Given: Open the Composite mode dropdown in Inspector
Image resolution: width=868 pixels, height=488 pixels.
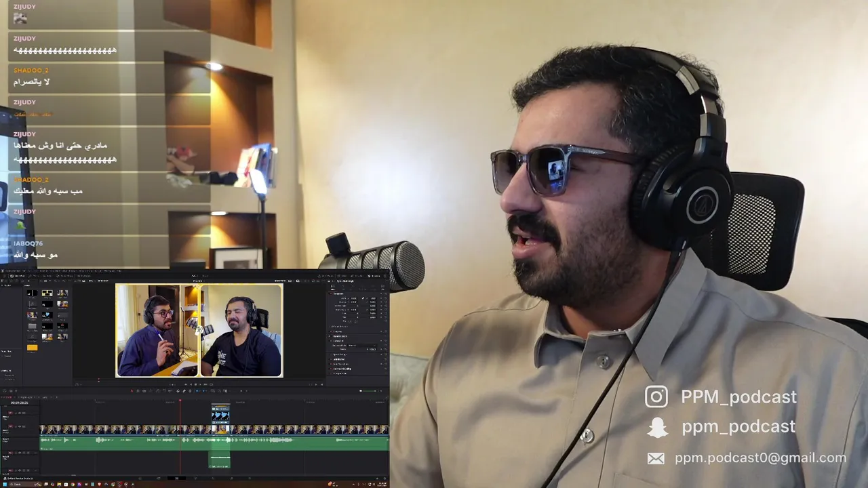Looking at the screenshot, I should pos(362,345).
